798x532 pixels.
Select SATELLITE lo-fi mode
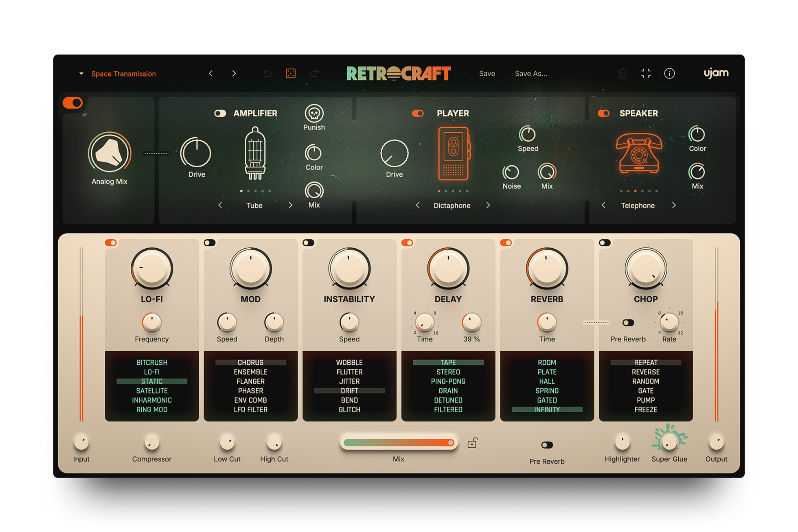[151, 391]
